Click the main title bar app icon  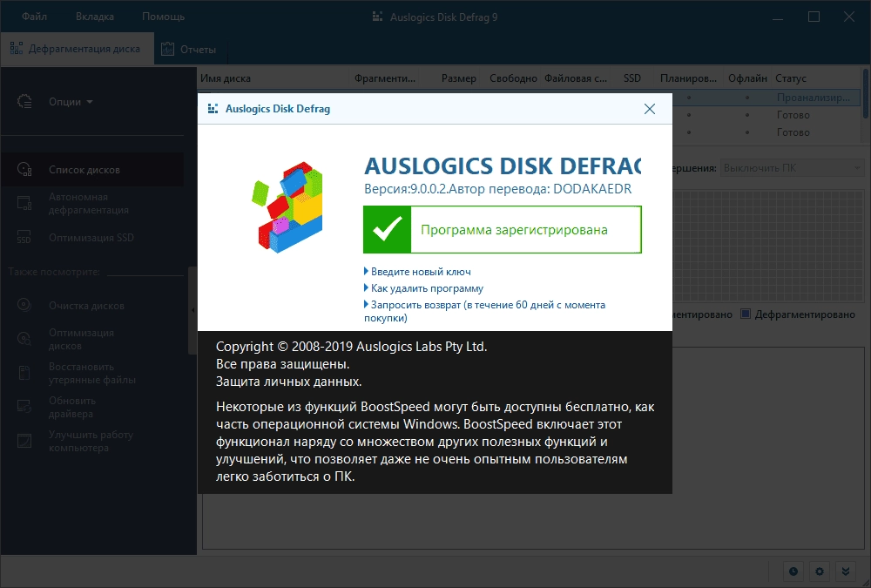point(377,17)
